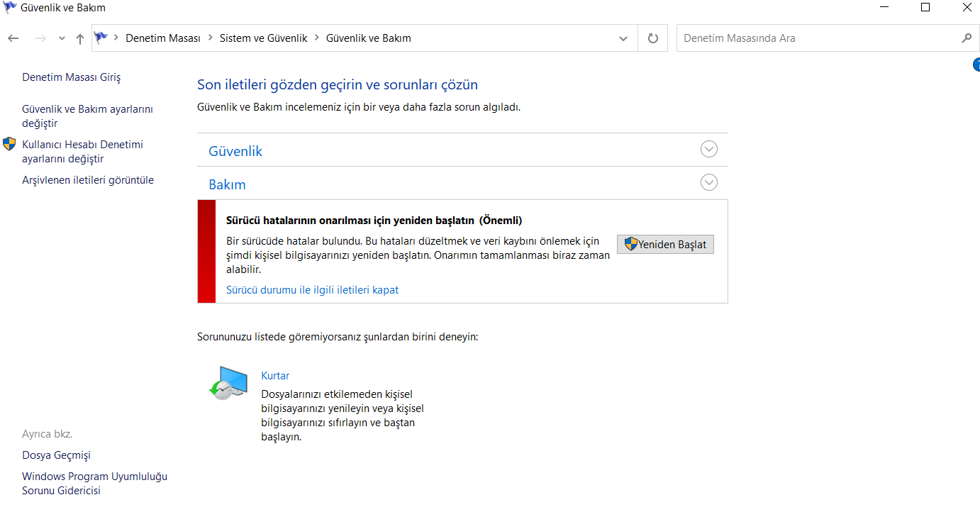980x512 pixels.
Task: Open the address bar history dropdown
Action: [623, 38]
